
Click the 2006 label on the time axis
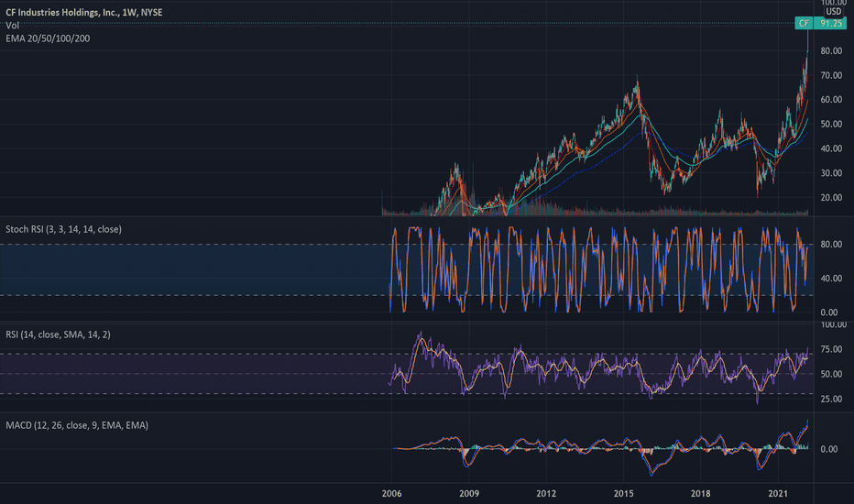[x=391, y=494]
